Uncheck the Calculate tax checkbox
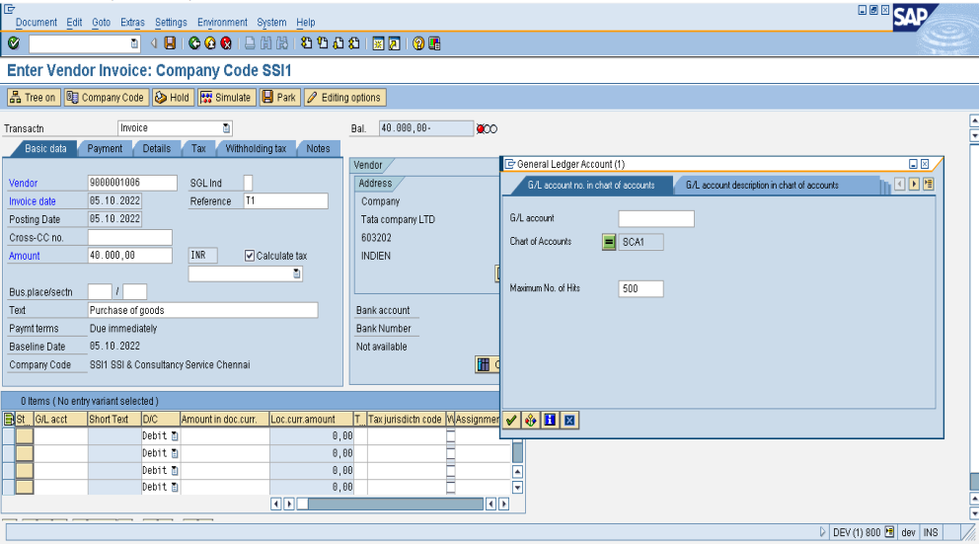This screenshot has height=545, width=980. pyautogui.click(x=250, y=256)
